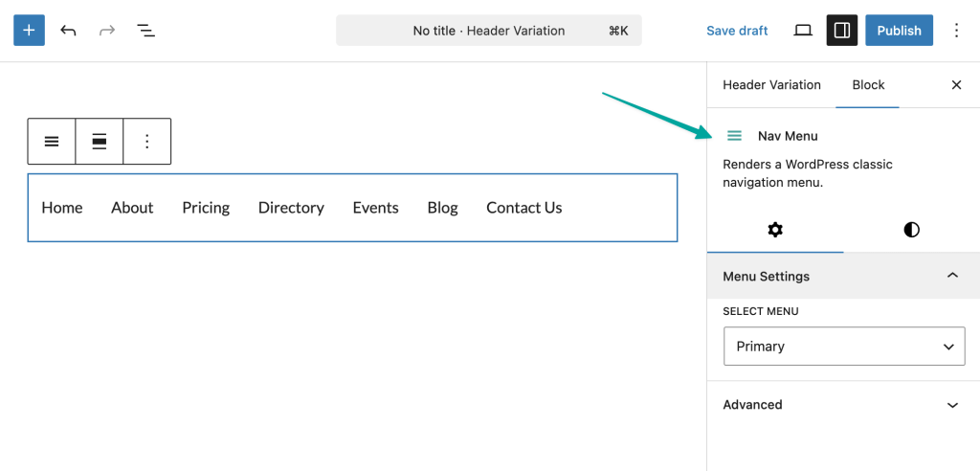980x471 pixels.
Task: Expand the Advanced panel
Action: pos(843,405)
